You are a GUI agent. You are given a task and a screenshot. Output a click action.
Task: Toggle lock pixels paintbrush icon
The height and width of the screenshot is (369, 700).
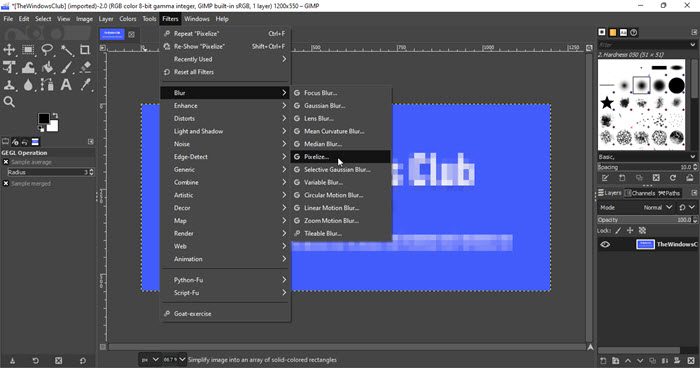[618, 231]
